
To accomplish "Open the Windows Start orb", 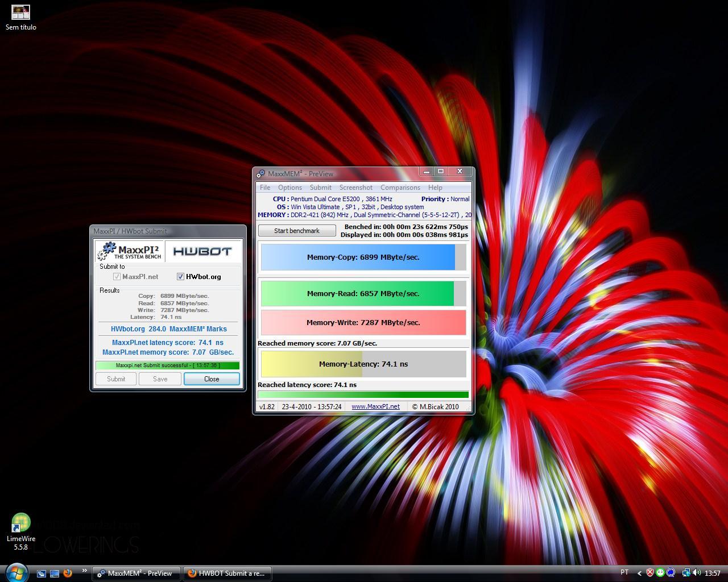I will click(16, 572).
